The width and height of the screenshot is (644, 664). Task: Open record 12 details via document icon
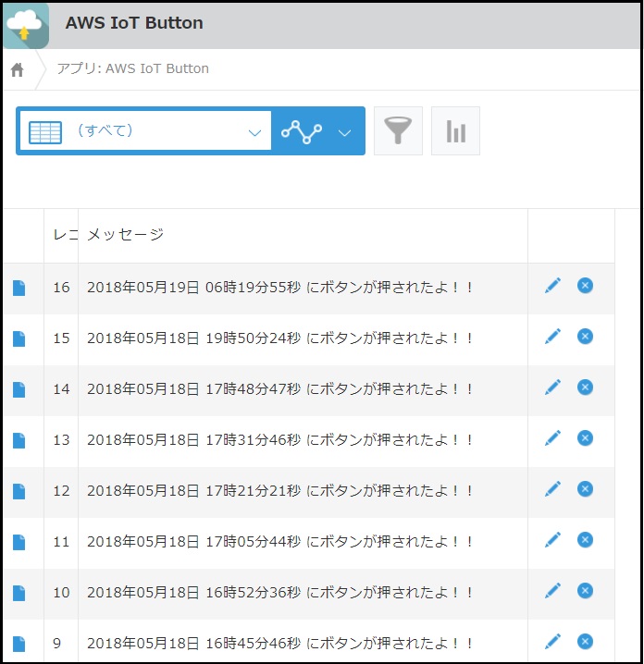click(x=19, y=491)
